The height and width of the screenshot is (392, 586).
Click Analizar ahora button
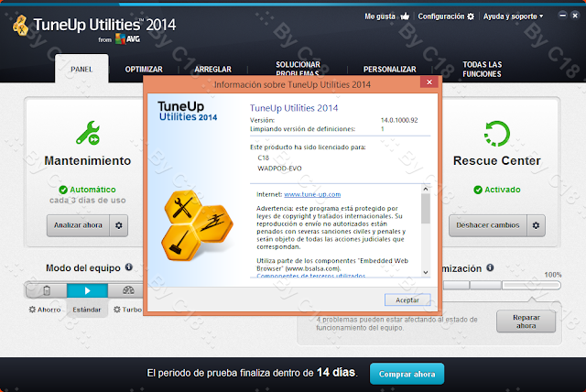click(x=78, y=225)
